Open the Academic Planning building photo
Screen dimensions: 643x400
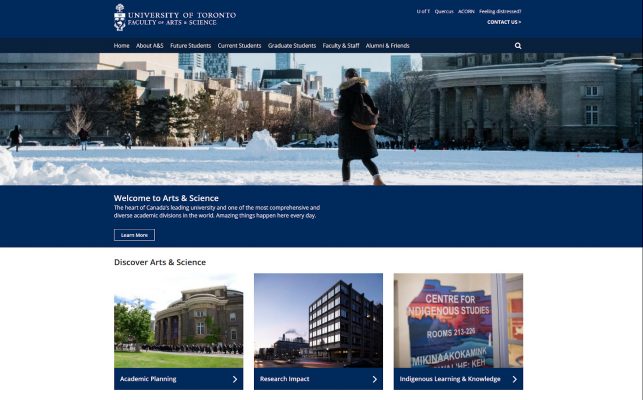tap(178, 321)
